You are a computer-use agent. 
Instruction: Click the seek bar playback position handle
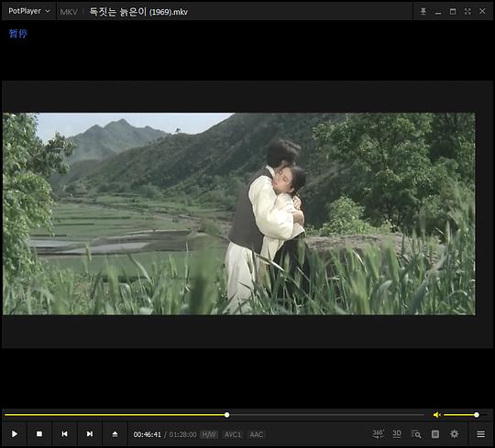click(226, 415)
